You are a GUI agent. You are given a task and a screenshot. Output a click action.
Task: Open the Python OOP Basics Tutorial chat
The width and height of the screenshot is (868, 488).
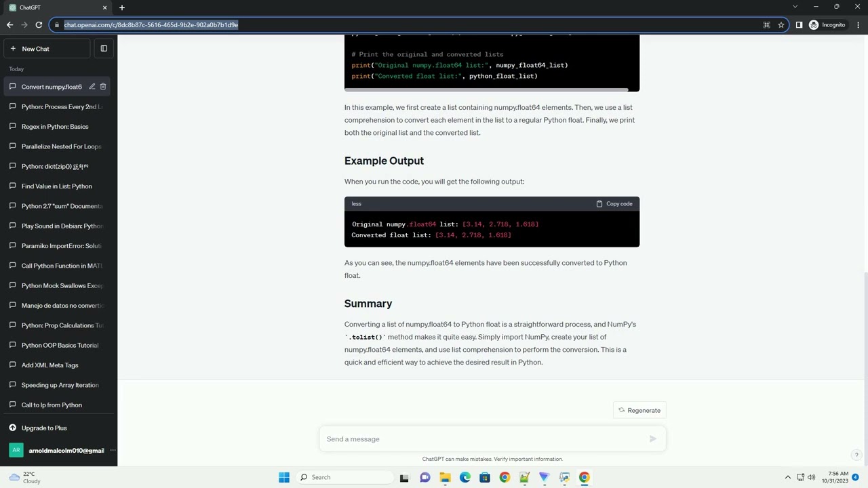(x=58, y=345)
